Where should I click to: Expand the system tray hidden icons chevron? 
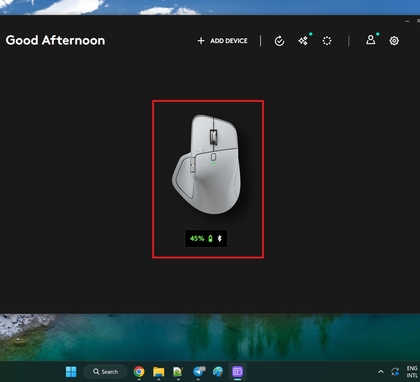click(381, 372)
